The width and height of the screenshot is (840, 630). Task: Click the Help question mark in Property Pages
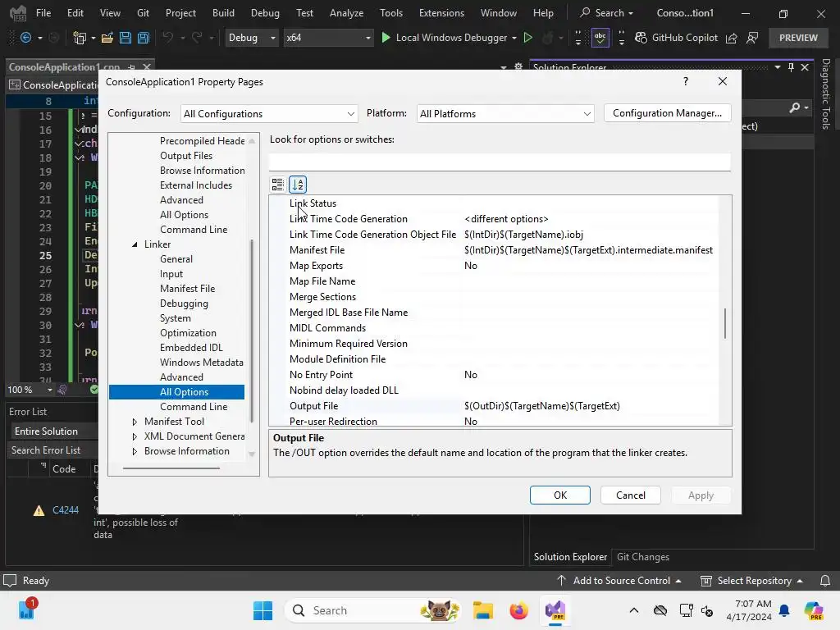click(685, 81)
